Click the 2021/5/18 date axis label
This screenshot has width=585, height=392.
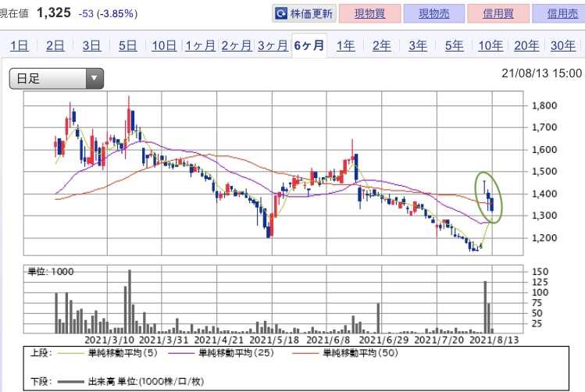click(x=274, y=340)
